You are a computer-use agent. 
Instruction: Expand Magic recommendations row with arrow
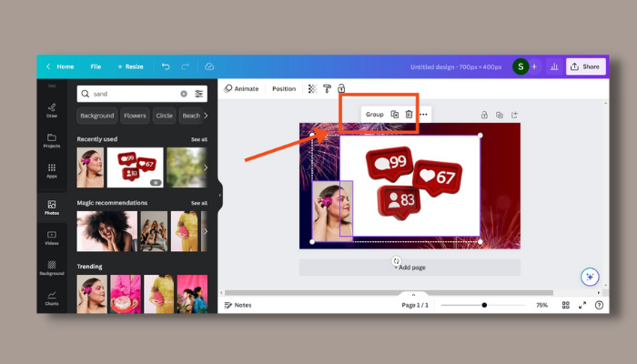[x=206, y=231]
